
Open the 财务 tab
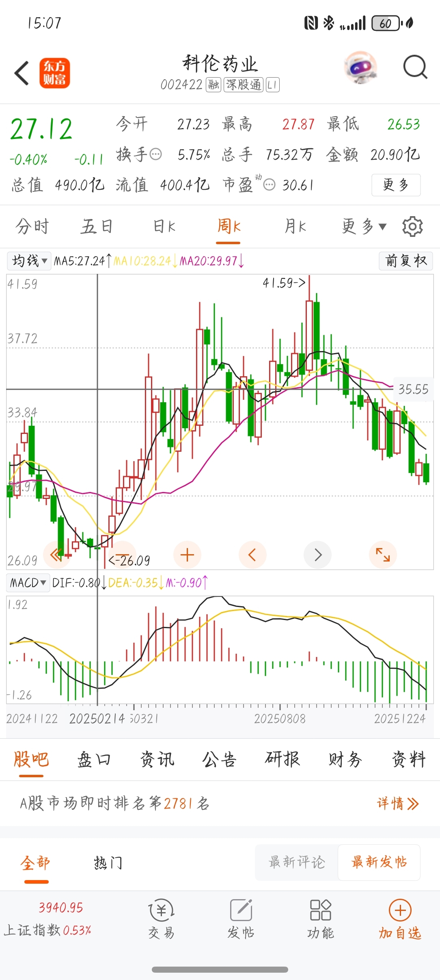tap(345, 759)
